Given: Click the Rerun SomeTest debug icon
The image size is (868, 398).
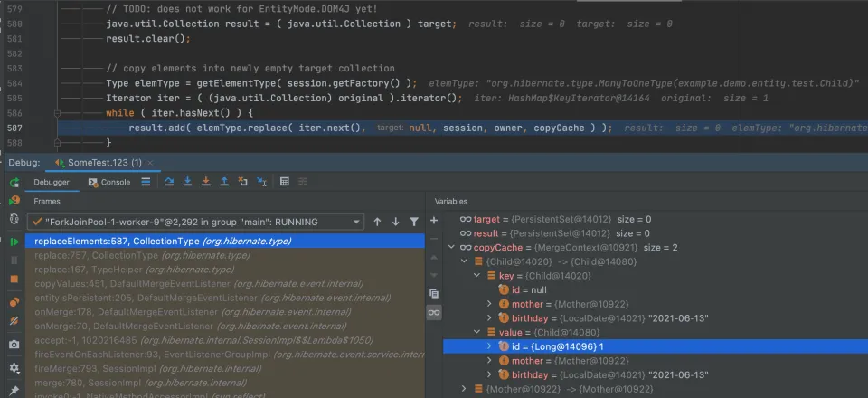Looking at the screenshot, I should pos(14,182).
